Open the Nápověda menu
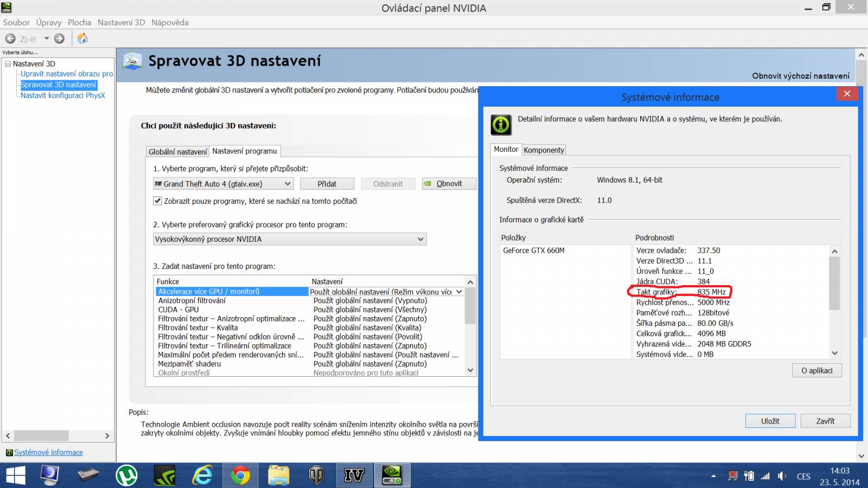 pos(170,22)
